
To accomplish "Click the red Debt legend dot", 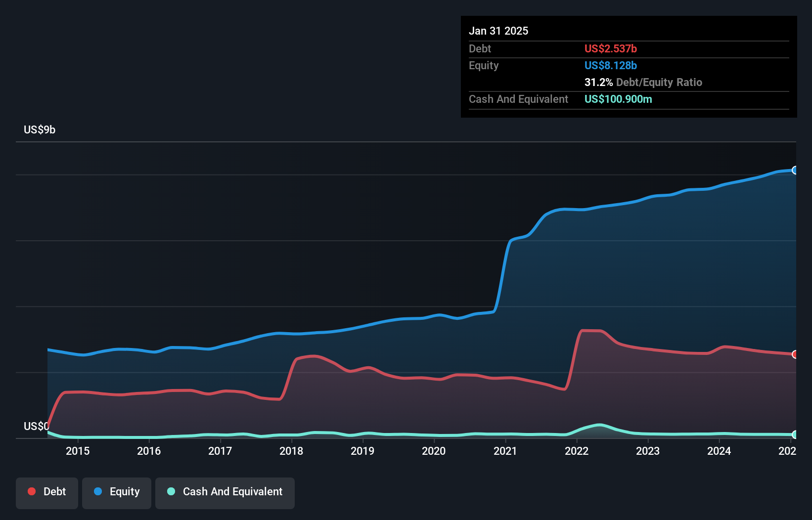I will 32,491.
